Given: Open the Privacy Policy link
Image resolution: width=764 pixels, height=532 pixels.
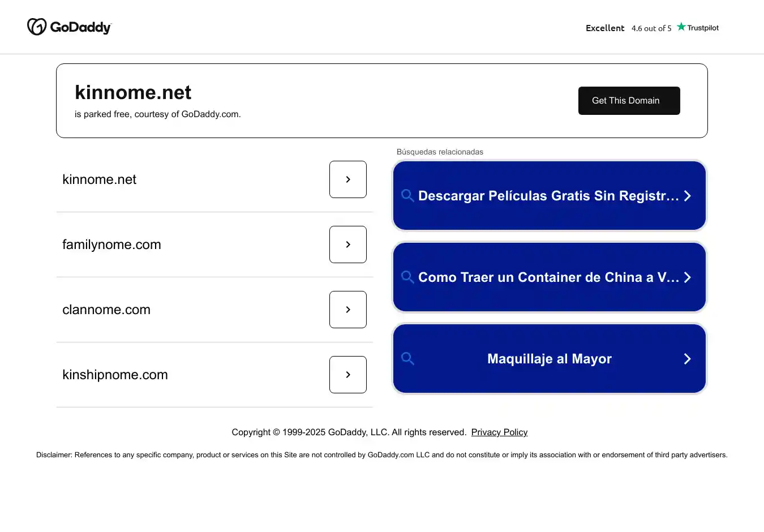Looking at the screenshot, I should click(x=499, y=432).
